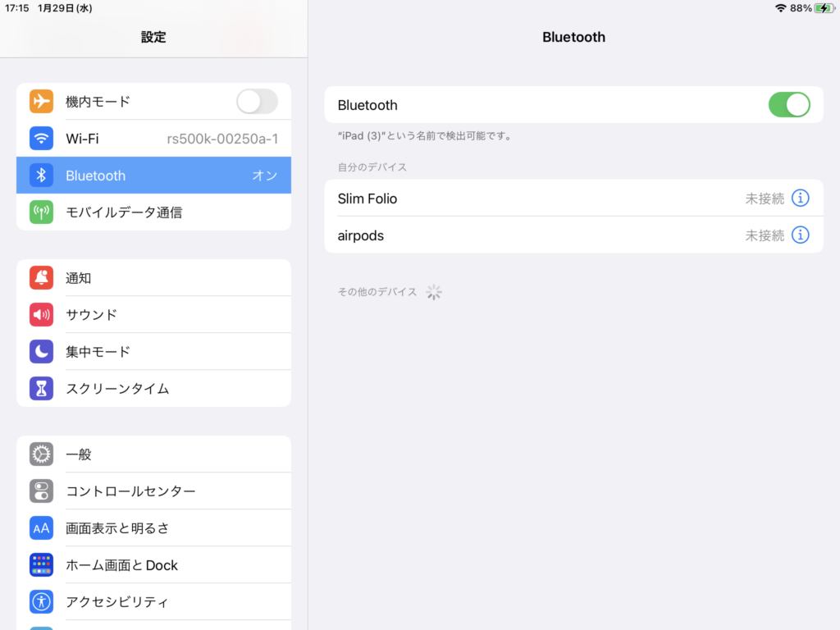The image size is (840, 630).
Task: Open 通知 settings
Action: (153, 277)
